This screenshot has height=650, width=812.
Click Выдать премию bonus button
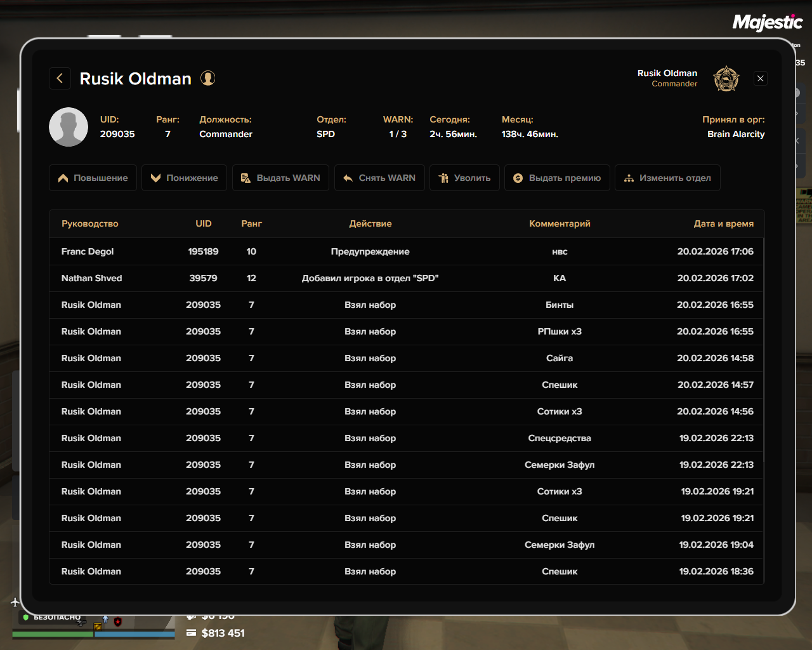pos(557,178)
